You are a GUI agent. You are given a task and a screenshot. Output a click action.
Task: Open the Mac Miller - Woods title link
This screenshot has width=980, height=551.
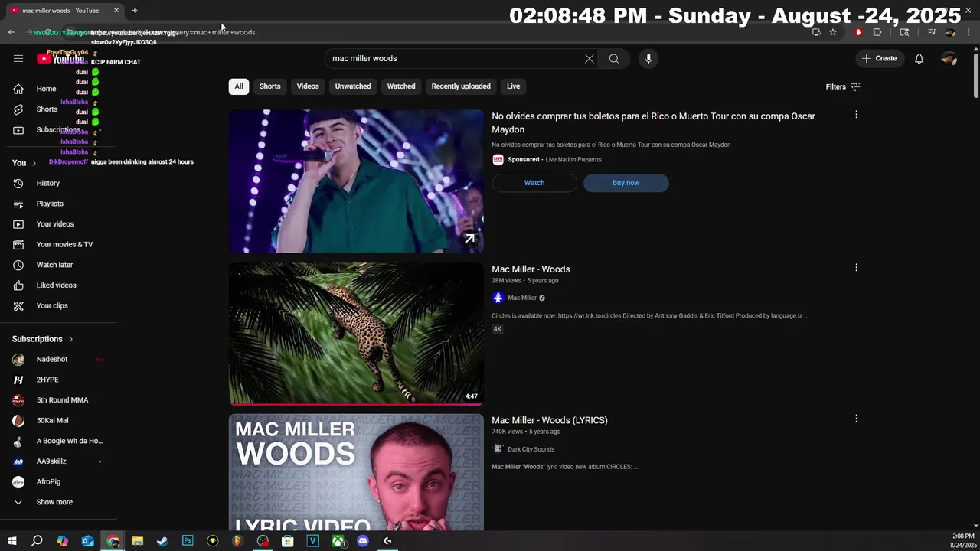(531, 269)
